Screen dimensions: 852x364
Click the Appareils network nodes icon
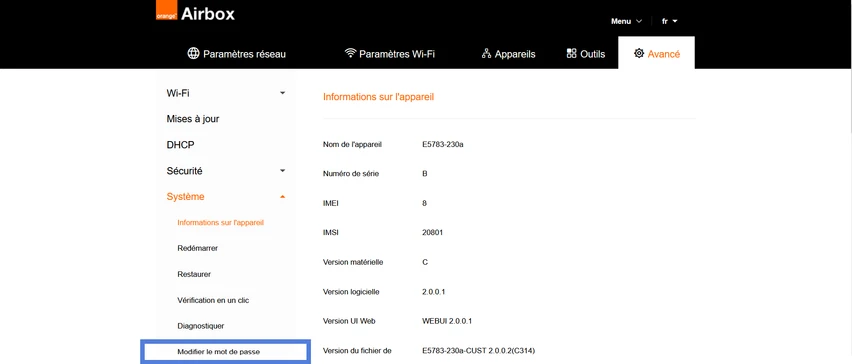(486, 54)
